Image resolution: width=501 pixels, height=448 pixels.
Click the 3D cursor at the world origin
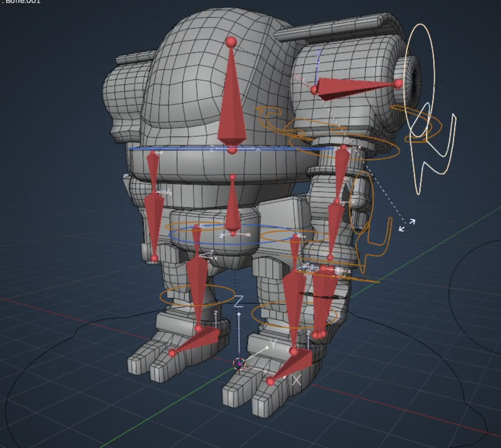click(x=239, y=364)
